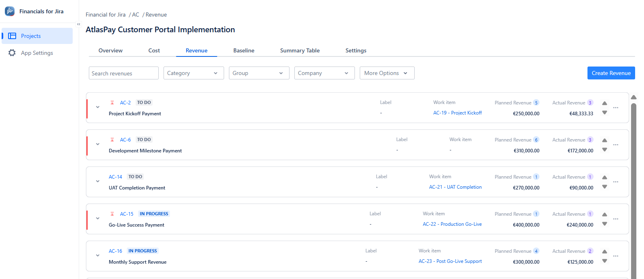Screen dimensions: 644x279
Task: Open more actions for AC-6 row
Action: (616, 145)
